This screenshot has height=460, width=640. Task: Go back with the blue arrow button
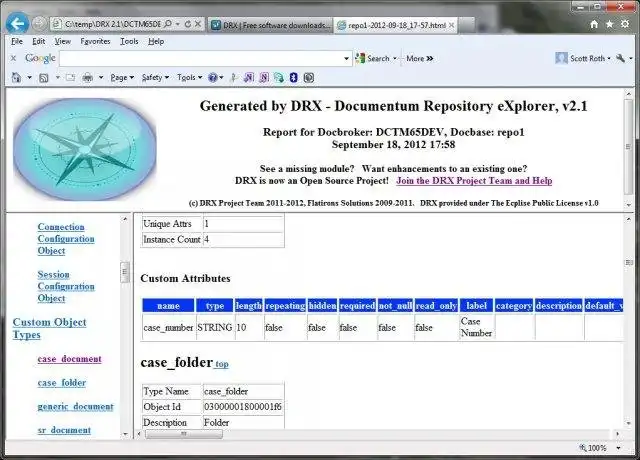pyautogui.click(x=18, y=24)
